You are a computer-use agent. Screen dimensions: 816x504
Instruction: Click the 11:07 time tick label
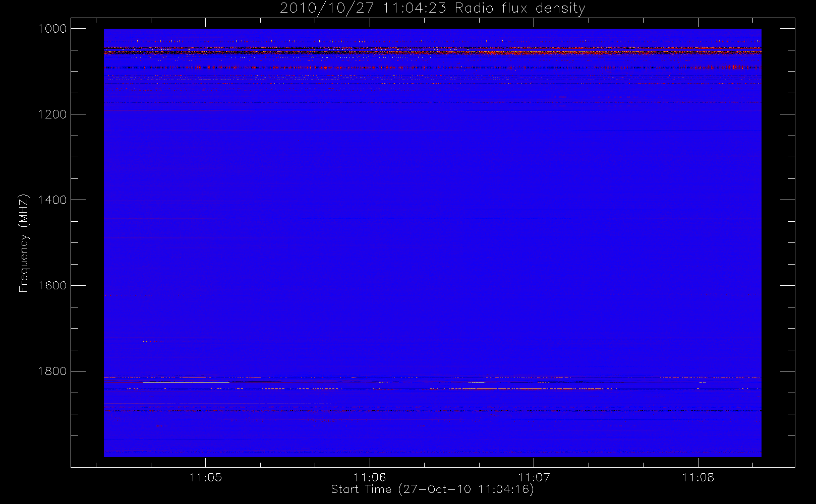point(534,477)
